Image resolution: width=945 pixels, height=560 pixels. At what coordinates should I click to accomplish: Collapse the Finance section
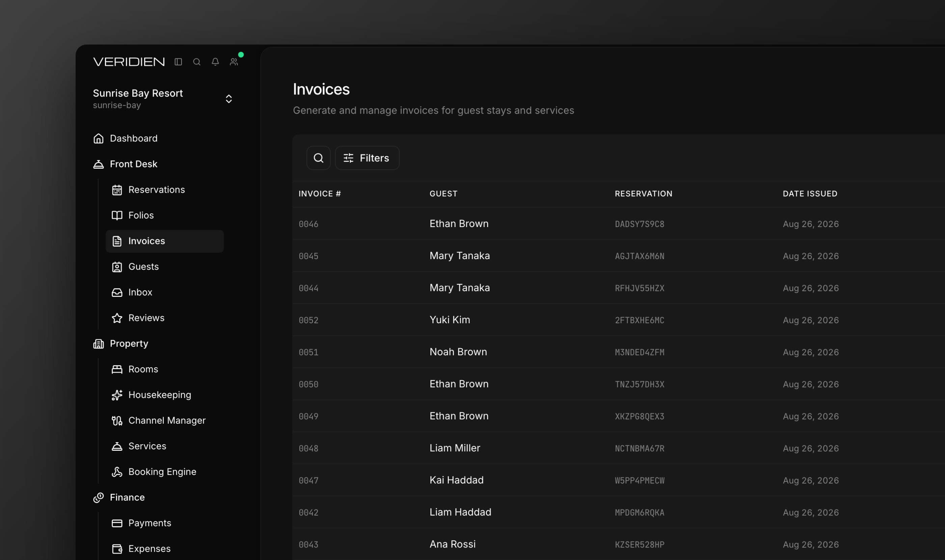127,498
